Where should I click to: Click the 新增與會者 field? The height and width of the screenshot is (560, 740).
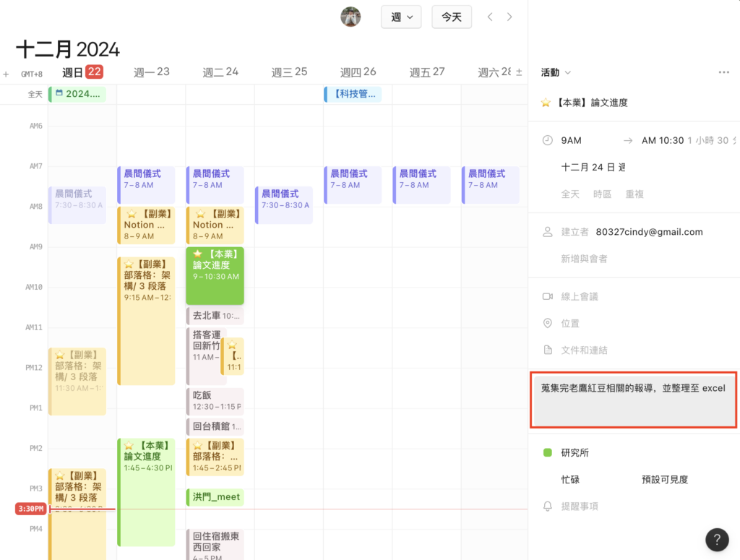coord(584,259)
